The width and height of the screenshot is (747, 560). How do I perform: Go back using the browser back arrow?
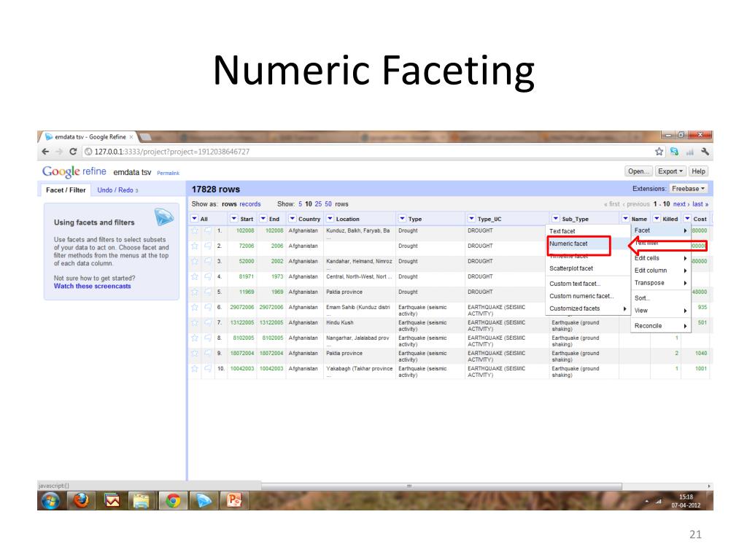pyautogui.click(x=45, y=152)
